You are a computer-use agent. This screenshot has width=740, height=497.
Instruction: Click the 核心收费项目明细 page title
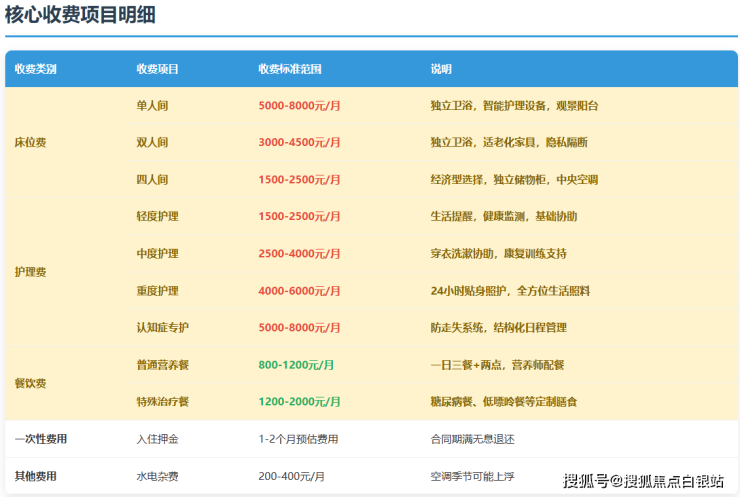80,15
